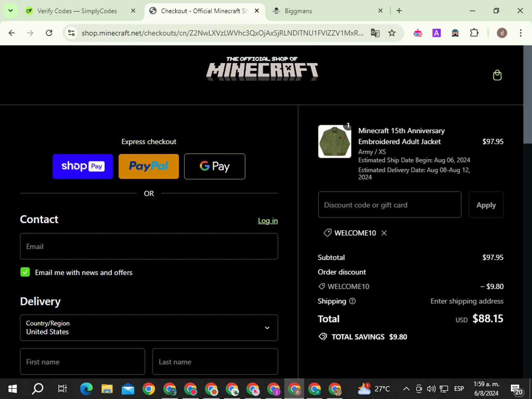The height and width of the screenshot is (399, 532).
Task: Switch to Checkout Official Minecraft tab
Action: click(204, 11)
